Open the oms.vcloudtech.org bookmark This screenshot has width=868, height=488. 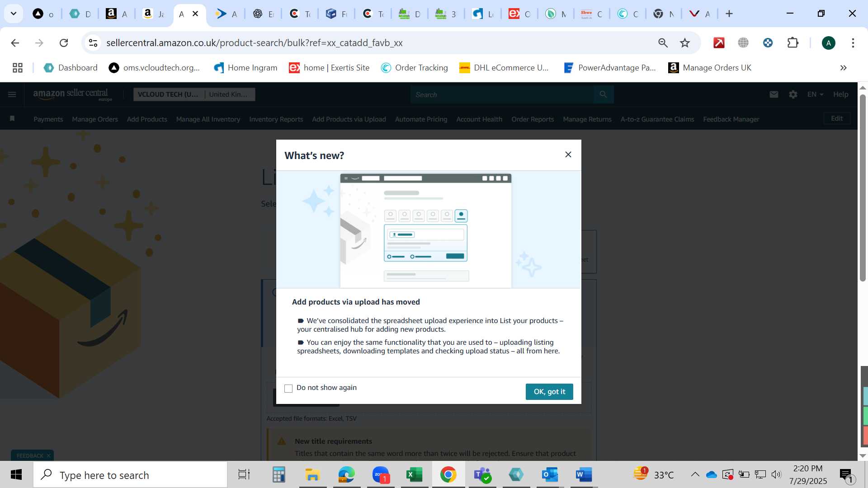[x=154, y=68]
